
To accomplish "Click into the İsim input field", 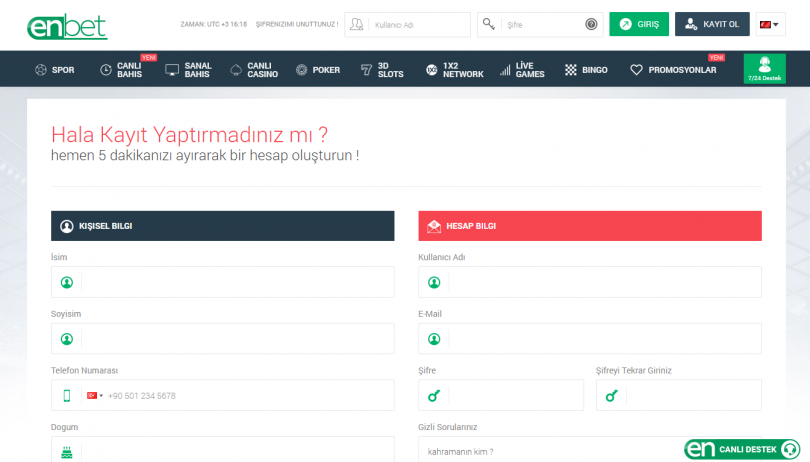I will (223, 282).
